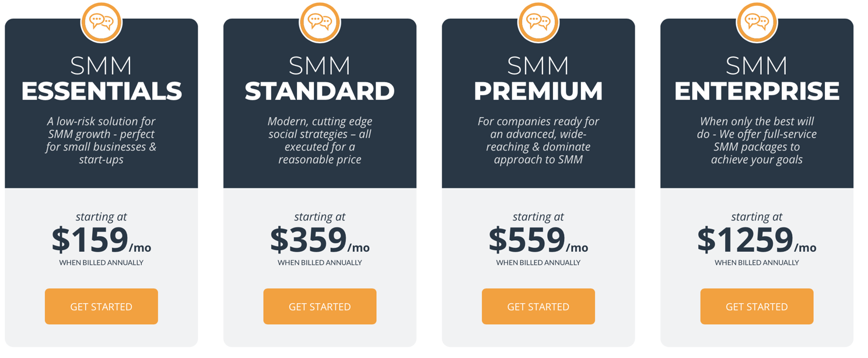Click the orange circle badge on the Essentials card
Screen dimensions: 868x358
[x=101, y=22]
